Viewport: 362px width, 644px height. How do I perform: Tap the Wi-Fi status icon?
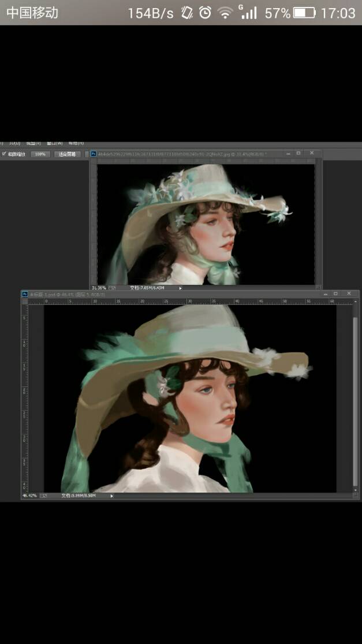[x=225, y=13]
